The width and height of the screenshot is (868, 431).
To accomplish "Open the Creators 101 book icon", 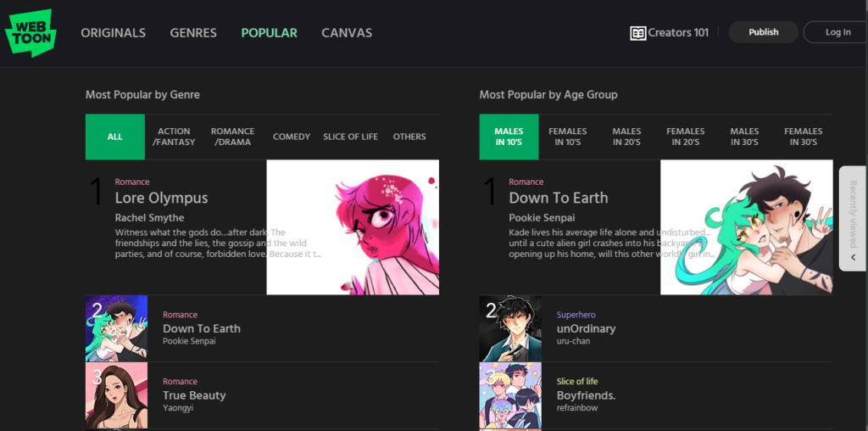I will (637, 33).
